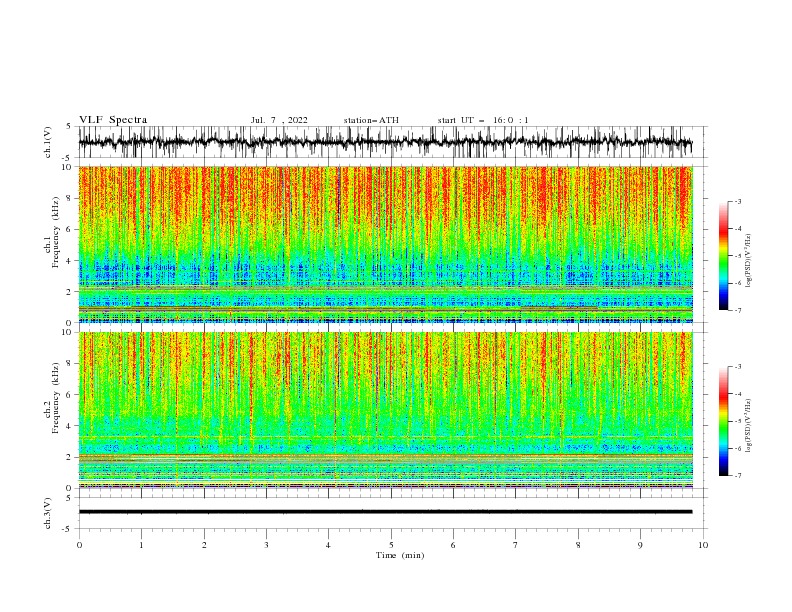Click time axis tick label '6'
Image resolution: width=792 pixels, height=612 pixels.
453,545
